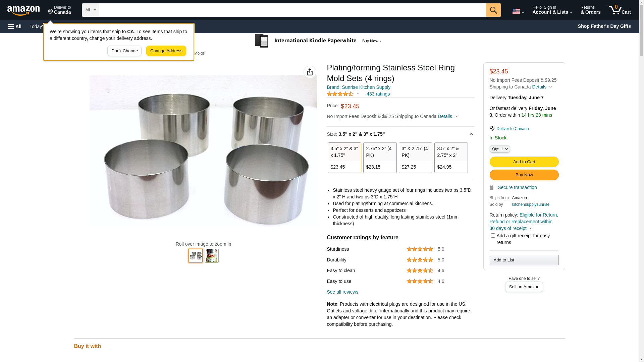The width and height of the screenshot is (644, 362).
Task: Select the 2.75" x 2" (4 PK) size option
Action: (x=380, y=158)
